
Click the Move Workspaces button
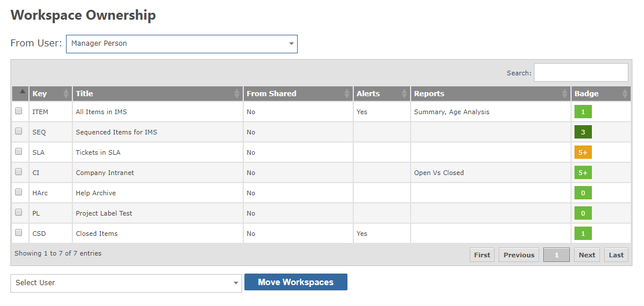(296, 282)
